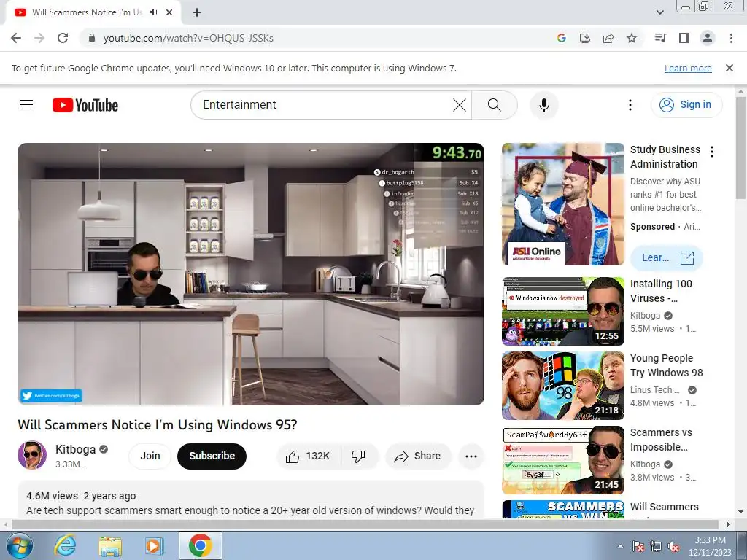
Task: Open Chrome three-dot menu
Action: tap(731, 38)
